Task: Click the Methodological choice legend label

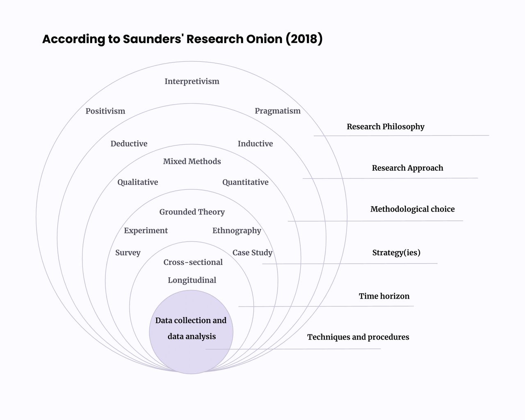Action: pos(412,209)
